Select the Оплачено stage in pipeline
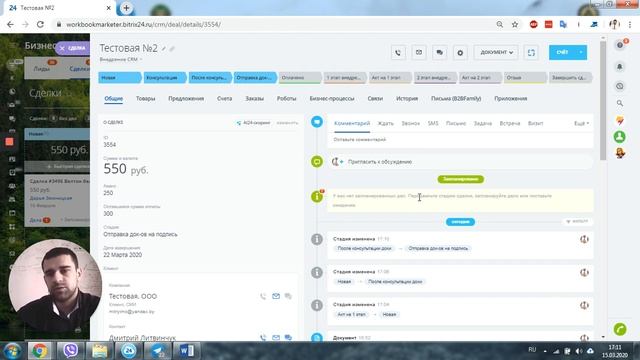The image size is (640, 360). point(300,78)
